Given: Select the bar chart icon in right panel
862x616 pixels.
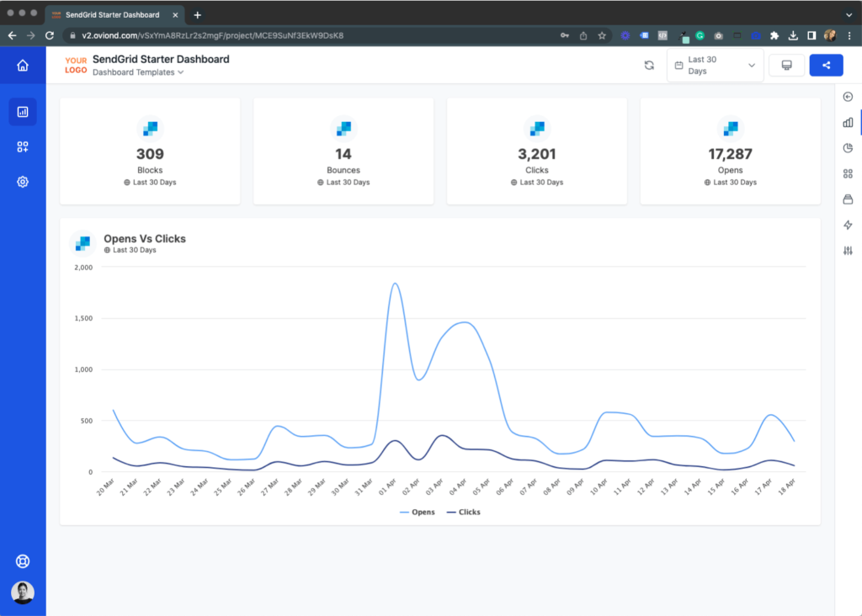Looking at the screenshot, I should point(849,123).
